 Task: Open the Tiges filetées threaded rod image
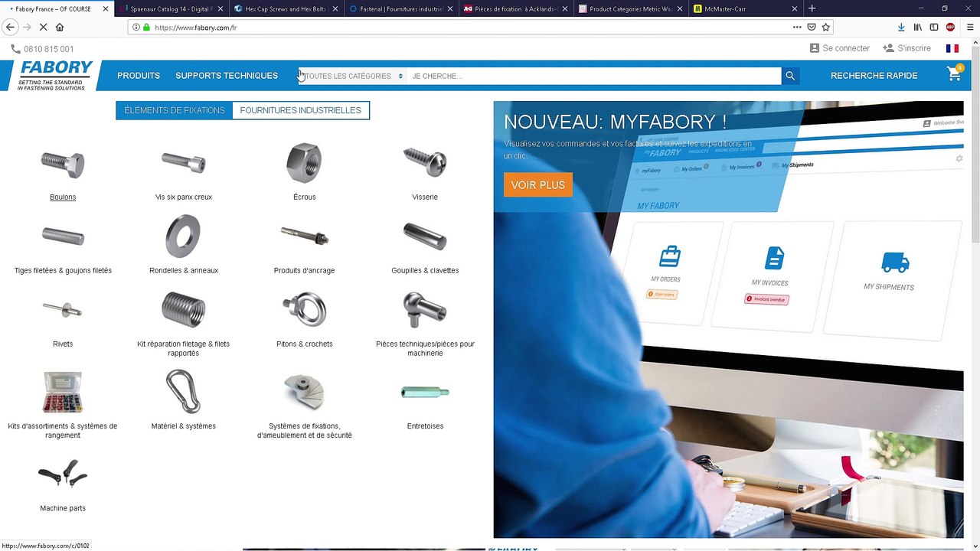pos(63,236)
